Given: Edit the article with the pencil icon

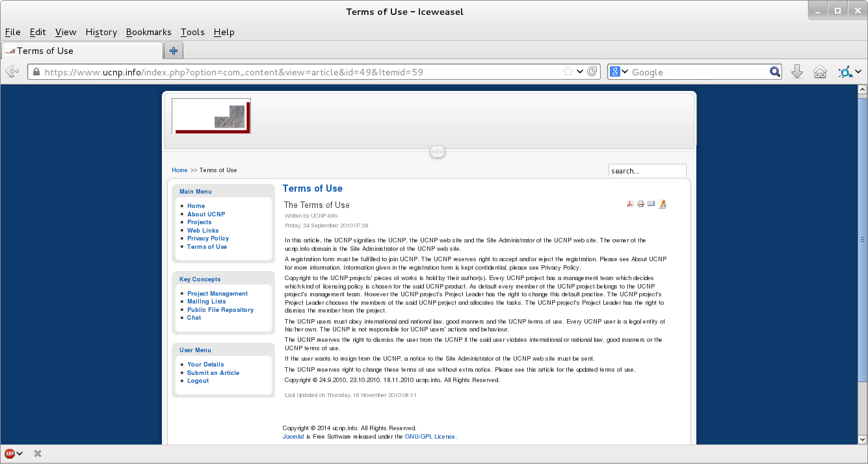Looking at the screenshot, I should (663, 204).
